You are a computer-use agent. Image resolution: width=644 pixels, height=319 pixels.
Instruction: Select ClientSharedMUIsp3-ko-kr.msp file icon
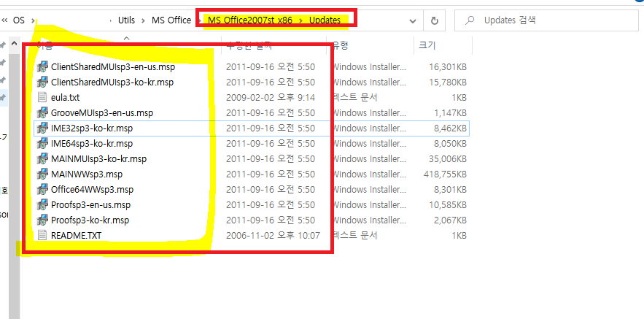click(42, 82)
